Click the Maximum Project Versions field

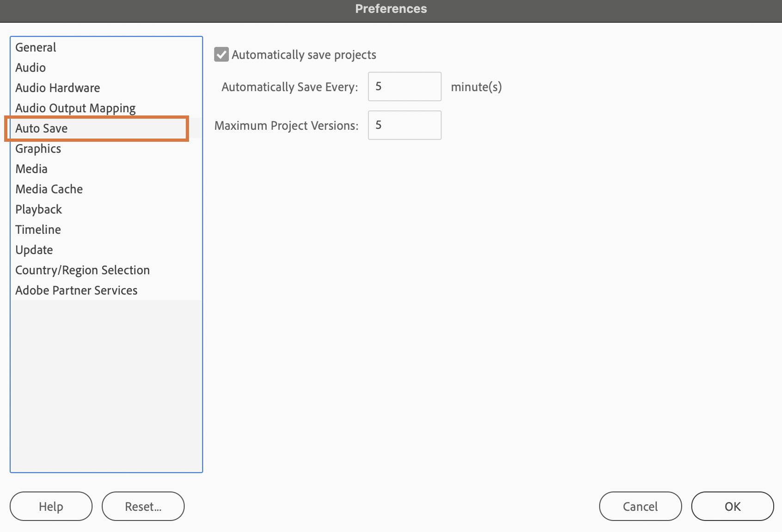404,125
